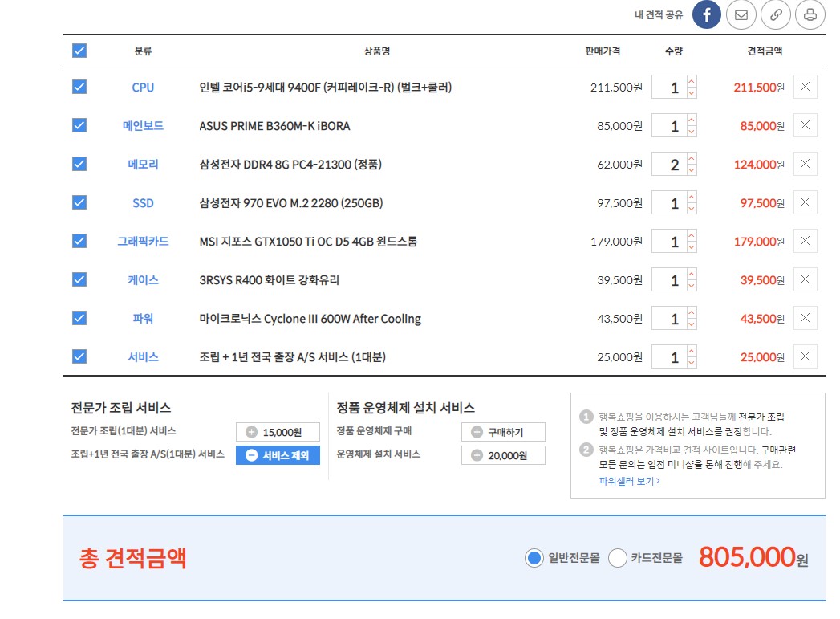Image resolution: width=840 pixels, height=619 pixels.
Task: Increase the 메모리 quantity with the up arrow
Action: 692,159
